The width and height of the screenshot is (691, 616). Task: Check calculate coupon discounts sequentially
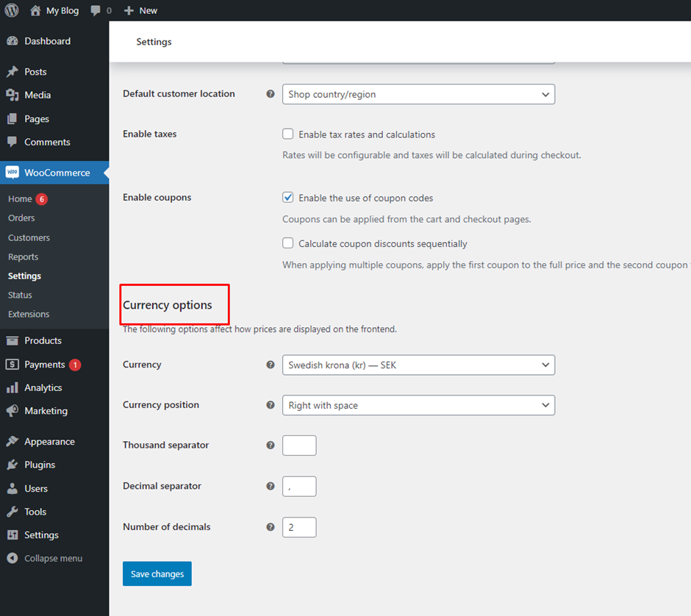point(287,243)
